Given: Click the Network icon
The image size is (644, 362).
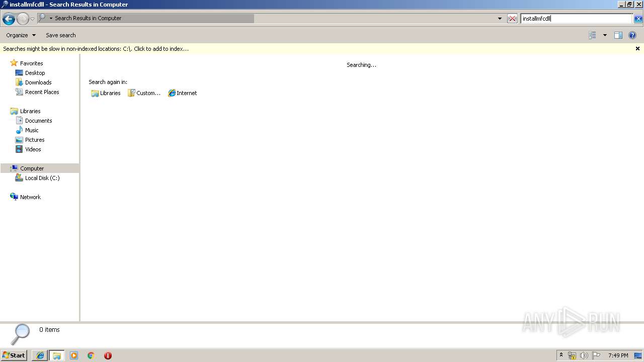Looking at the screenshot, I should [14, 197].
